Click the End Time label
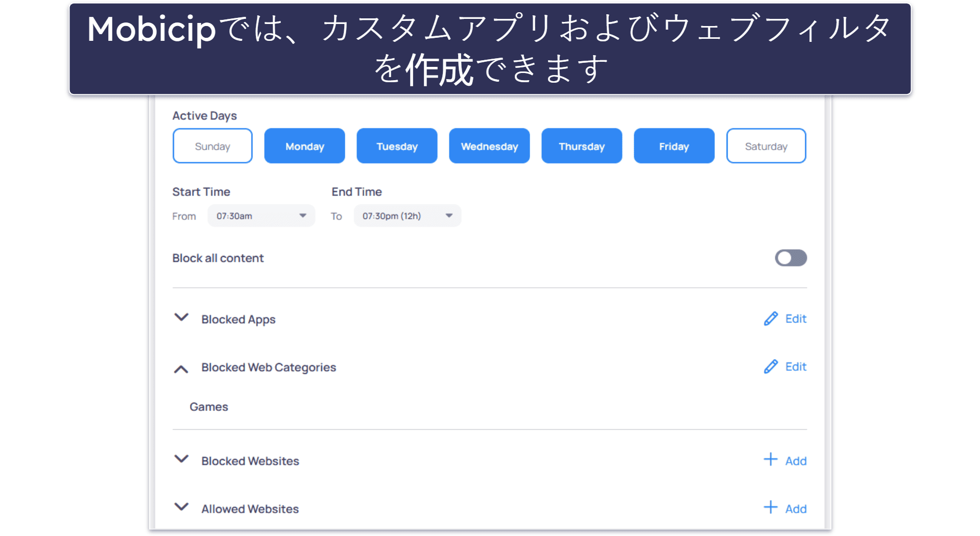Screen dimensions: 980x536 point(356,192)
